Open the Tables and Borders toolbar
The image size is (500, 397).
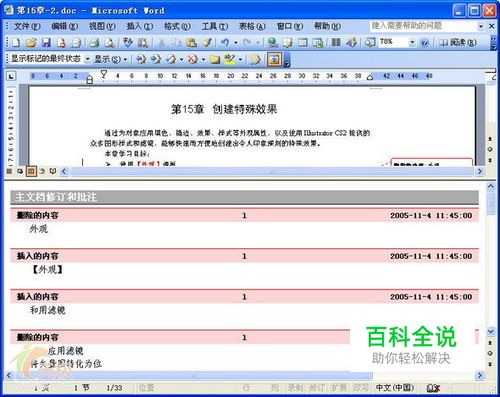[288, 42]
